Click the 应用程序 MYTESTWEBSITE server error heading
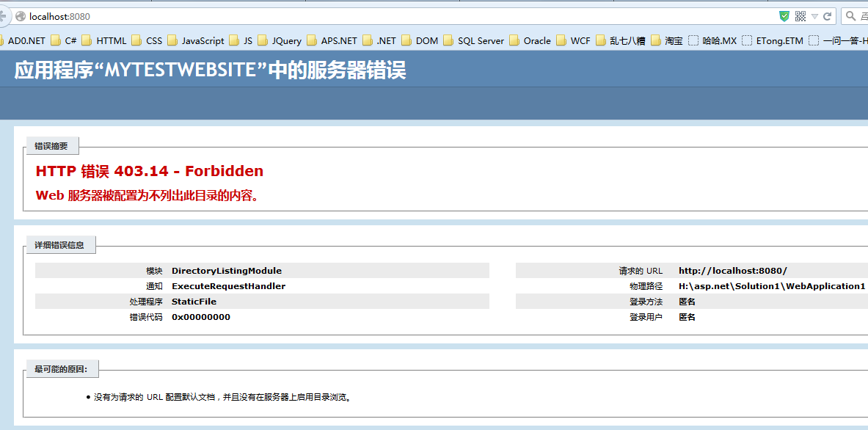Viewport: 868px width, 430px height. 210,70
